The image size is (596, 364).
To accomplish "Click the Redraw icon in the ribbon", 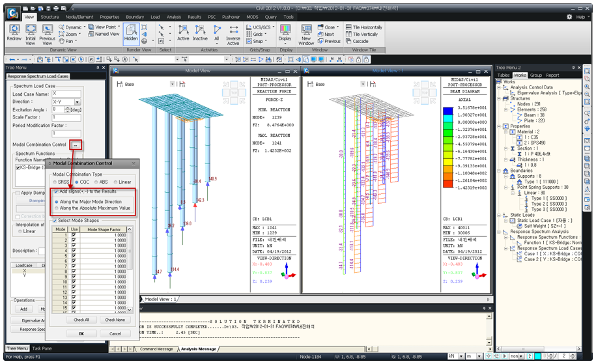I will 14,30.
